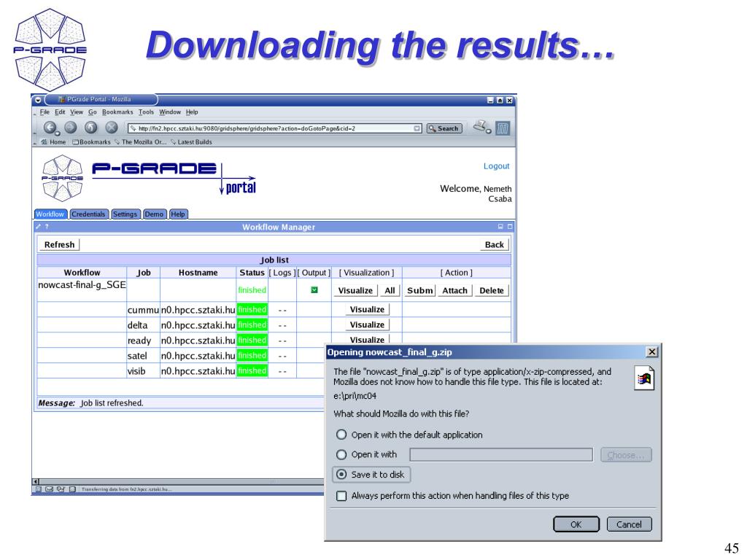This screenshot has width=747, height=560.
Task: Switch to the Demo portal tab
Action: (155, 214)
